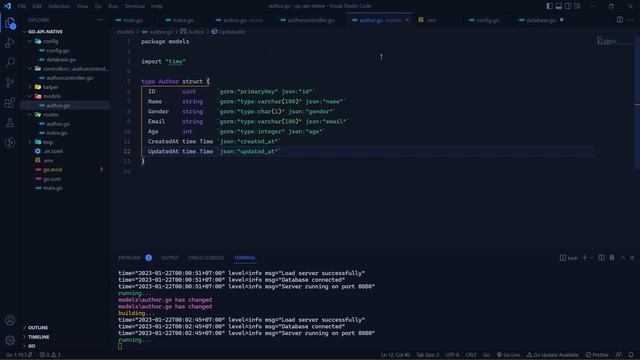Switch to the database.go editor tab

541,20
